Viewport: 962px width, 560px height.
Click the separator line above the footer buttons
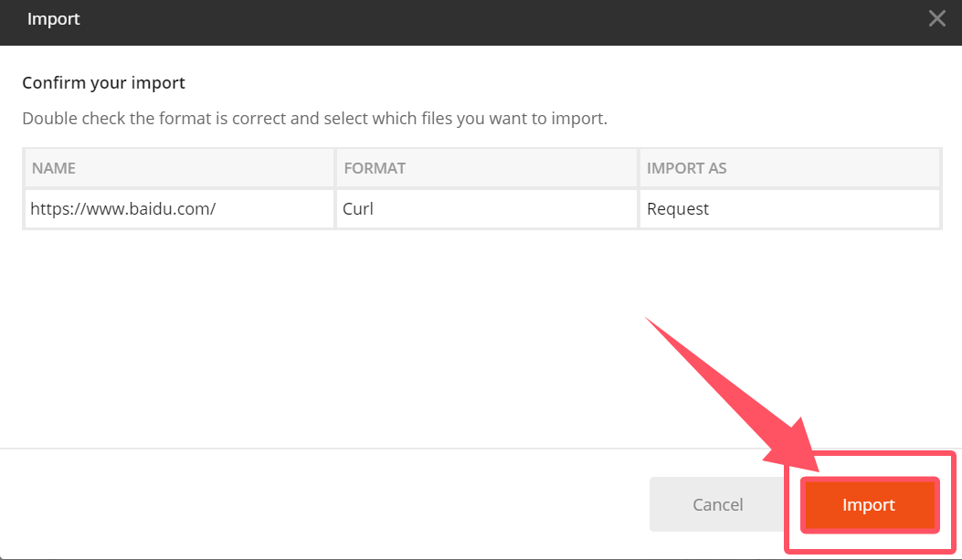[x=365, y=449]
